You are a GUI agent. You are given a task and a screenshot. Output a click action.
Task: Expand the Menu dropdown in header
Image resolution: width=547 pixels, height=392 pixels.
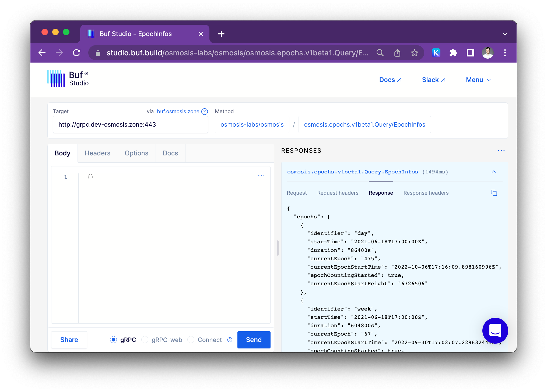(478, 80)
